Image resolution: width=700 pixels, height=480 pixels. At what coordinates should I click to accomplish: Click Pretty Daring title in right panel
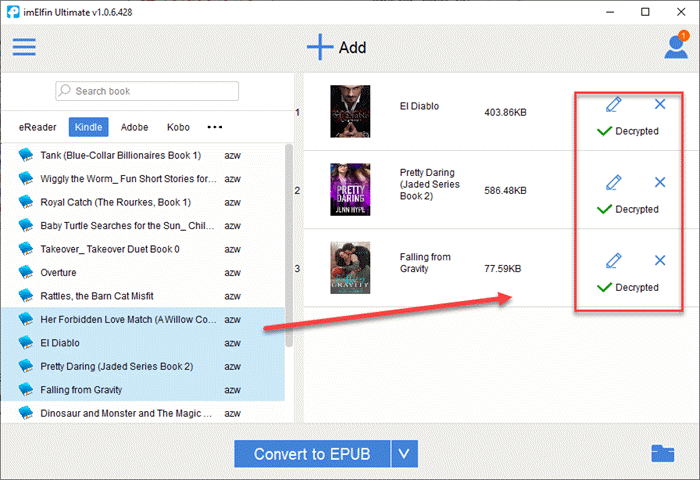pyautogui.click(x=429, y=184)
